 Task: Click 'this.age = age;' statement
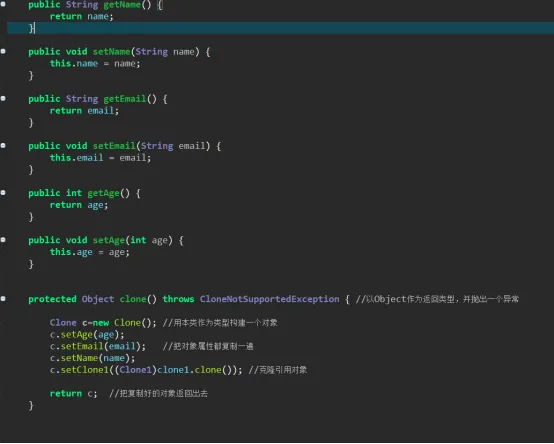(89, 252)
